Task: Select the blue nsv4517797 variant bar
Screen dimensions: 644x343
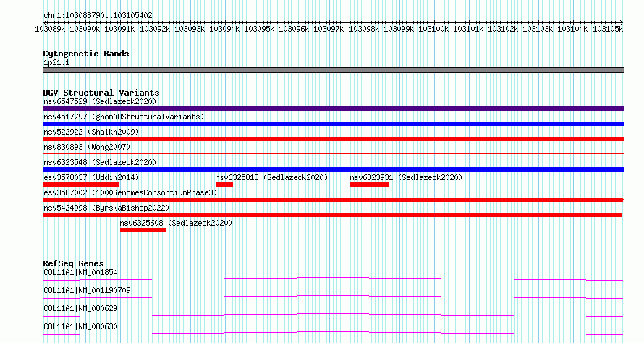Action: pos(333,124)
